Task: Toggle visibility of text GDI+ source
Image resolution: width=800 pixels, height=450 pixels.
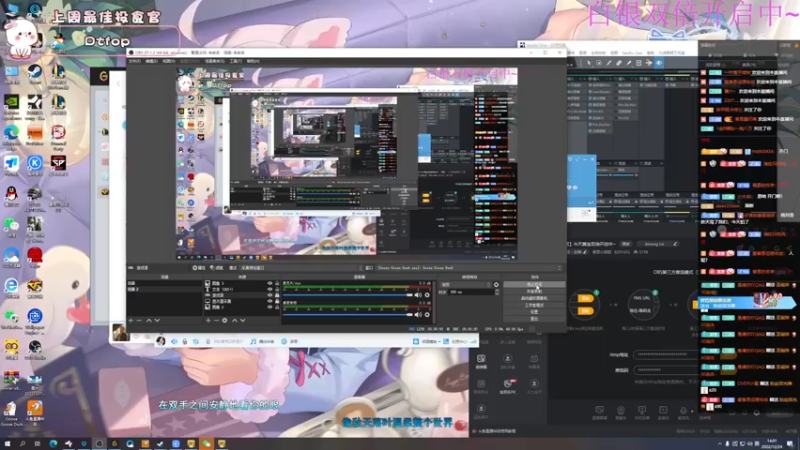Action: point(270,289)
